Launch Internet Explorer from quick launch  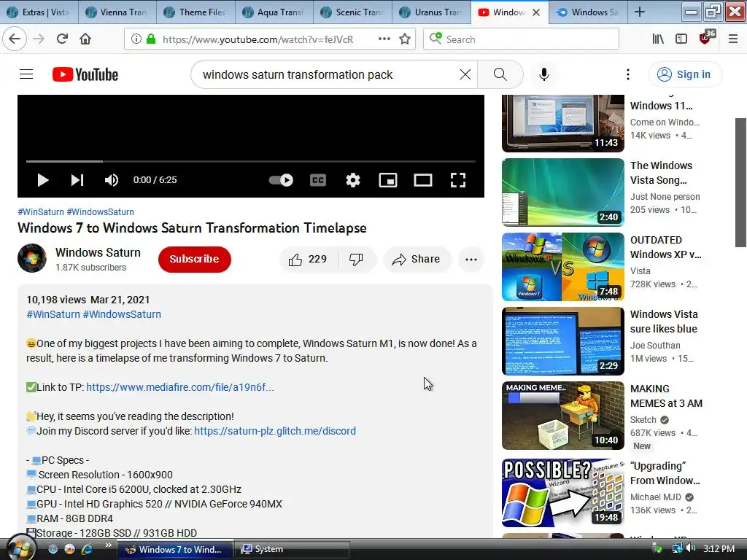[87, 549]
